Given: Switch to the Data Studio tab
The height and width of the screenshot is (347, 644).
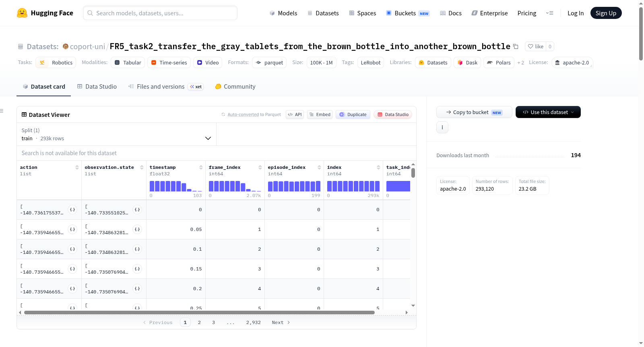Looking at the screenshot, I should (97, 87).
